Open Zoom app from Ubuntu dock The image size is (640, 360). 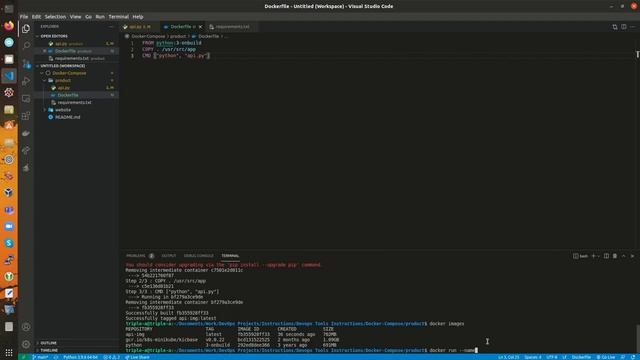(9, 227)
